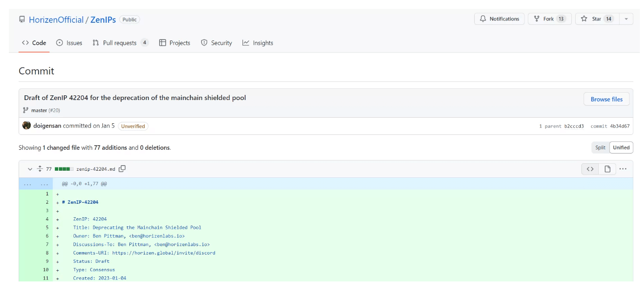Open the Pull requests tab
Screen dimensions: 644x294
click(x=120, y=43)
